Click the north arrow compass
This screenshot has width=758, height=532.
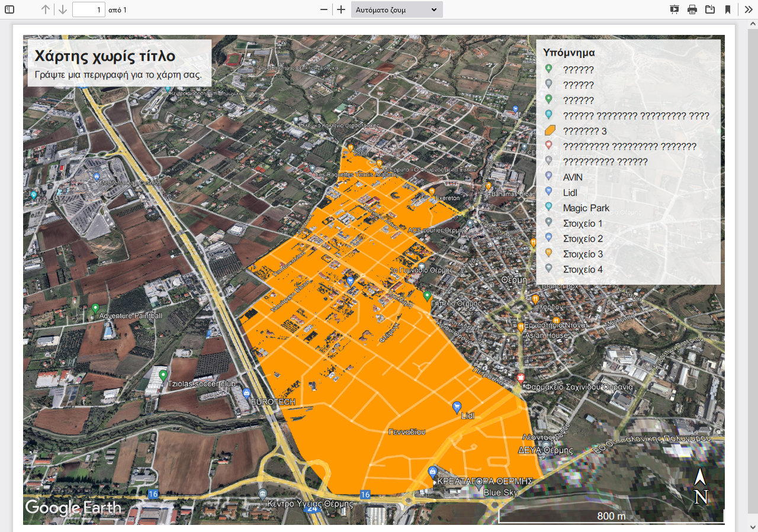pos(701,486)
